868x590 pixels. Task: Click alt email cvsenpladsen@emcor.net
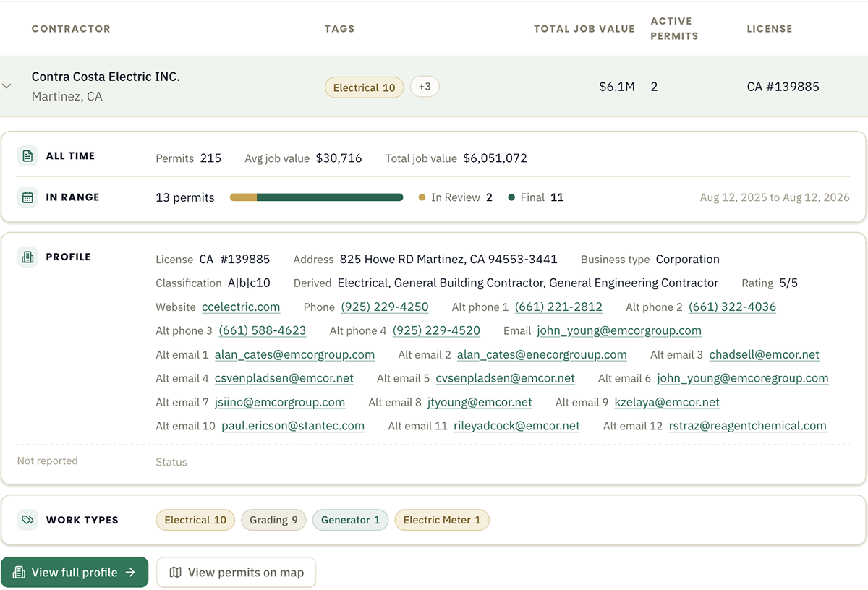[506, 378]
